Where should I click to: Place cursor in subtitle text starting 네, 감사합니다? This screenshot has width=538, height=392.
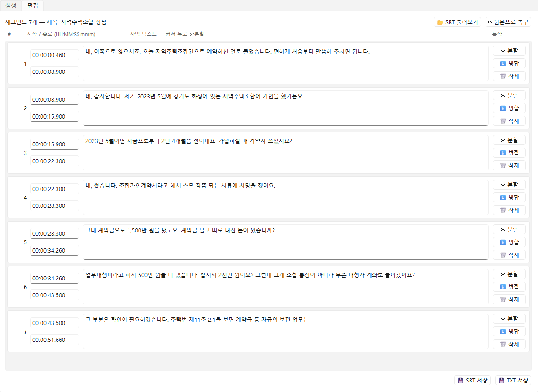(285, 108)
